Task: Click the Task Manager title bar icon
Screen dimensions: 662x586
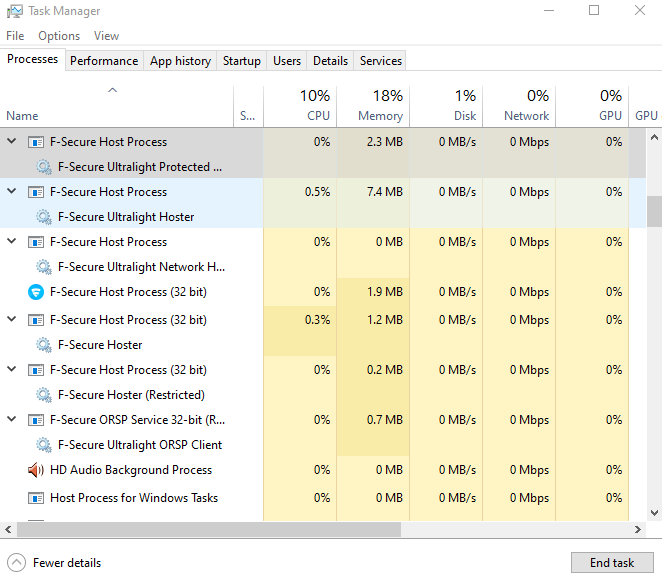Action: (13, 11)
